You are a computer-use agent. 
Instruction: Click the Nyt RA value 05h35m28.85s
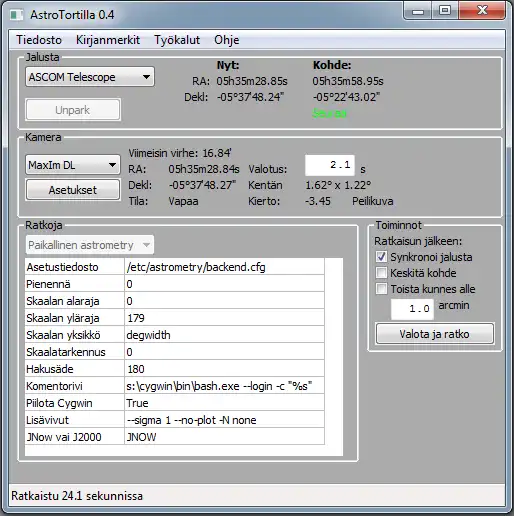tap(252, 81)
